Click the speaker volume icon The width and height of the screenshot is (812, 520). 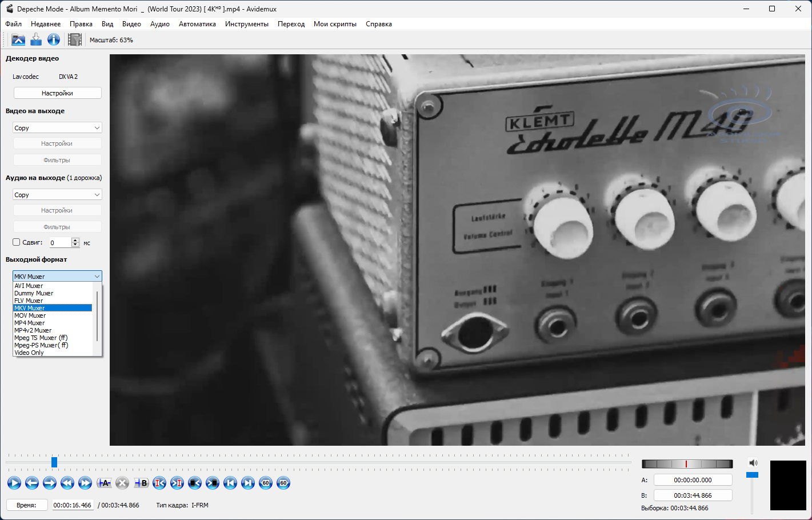tap(753, 463)
